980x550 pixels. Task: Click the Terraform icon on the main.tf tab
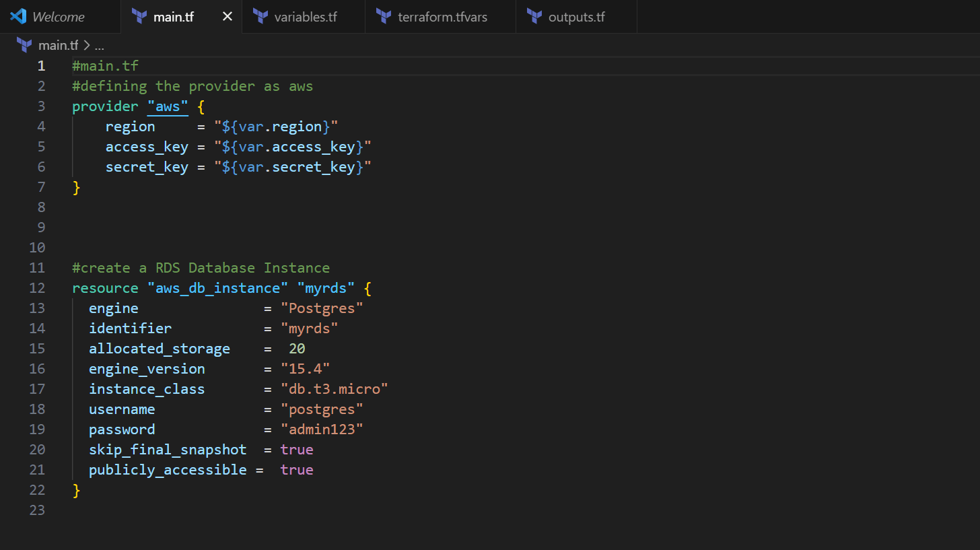[x=139, y=16]
